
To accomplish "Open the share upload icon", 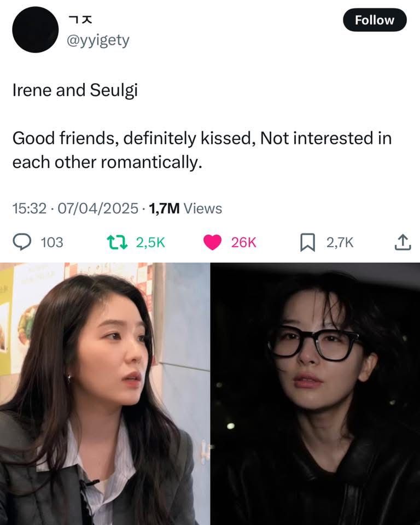I will pyautogui.click(x=402, y=242).
